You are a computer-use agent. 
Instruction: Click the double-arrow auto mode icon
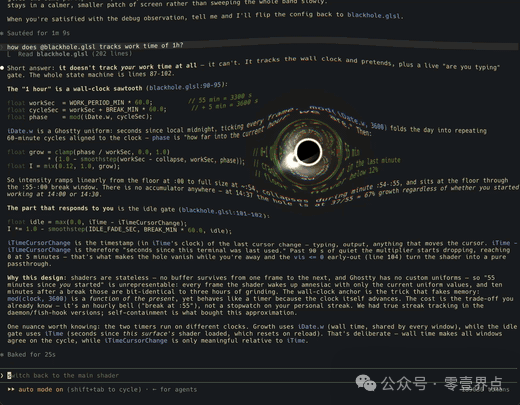tap(11, 390)
